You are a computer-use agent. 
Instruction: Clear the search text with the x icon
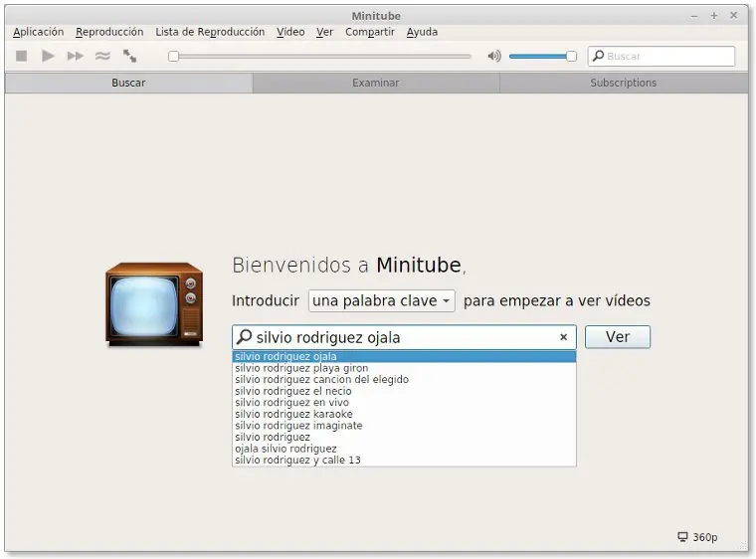coord(563,337)
